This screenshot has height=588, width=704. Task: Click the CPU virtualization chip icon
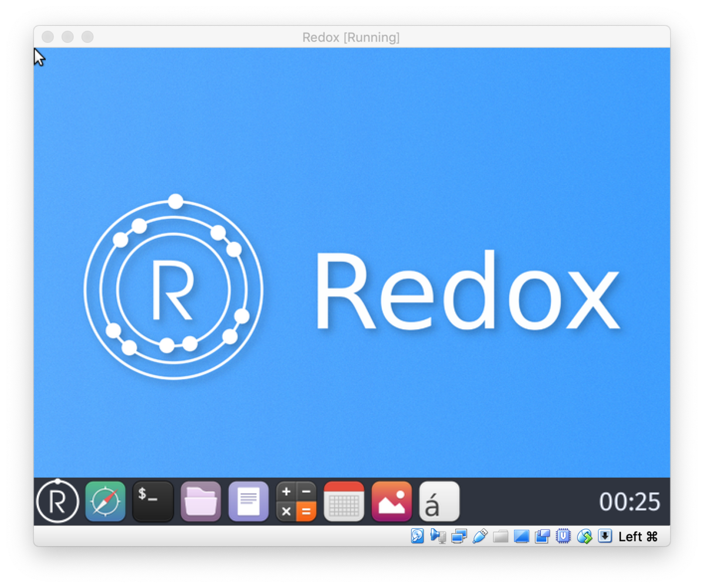coord(563,536)
